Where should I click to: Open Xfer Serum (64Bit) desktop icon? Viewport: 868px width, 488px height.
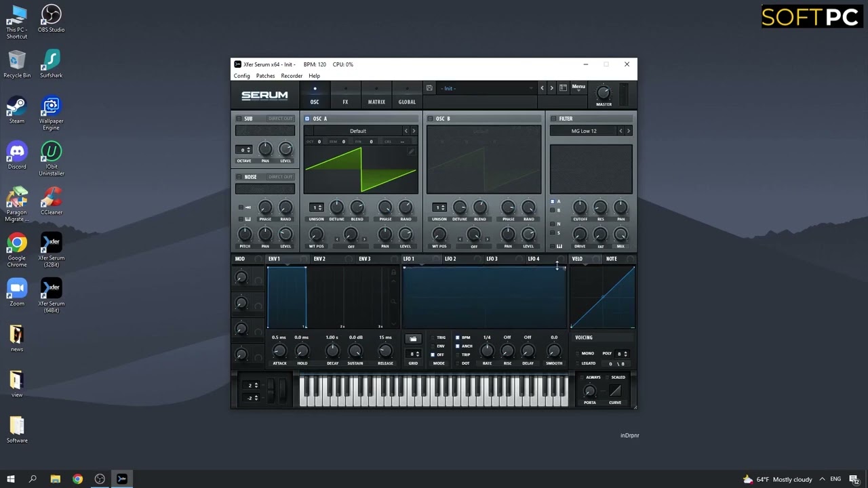pyautogui.click(x=51, y=295)
